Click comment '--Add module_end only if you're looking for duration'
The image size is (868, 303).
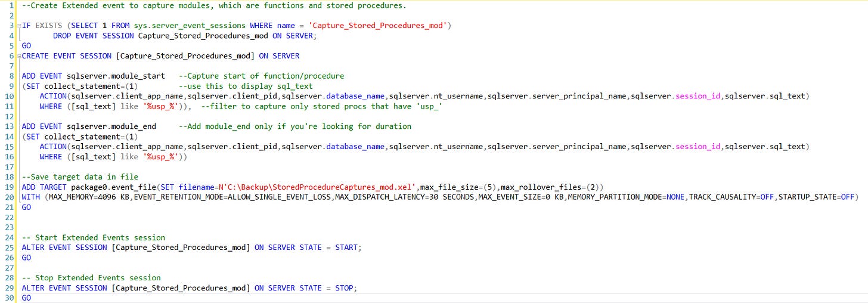pyautogui.click(x=295, y=126)
